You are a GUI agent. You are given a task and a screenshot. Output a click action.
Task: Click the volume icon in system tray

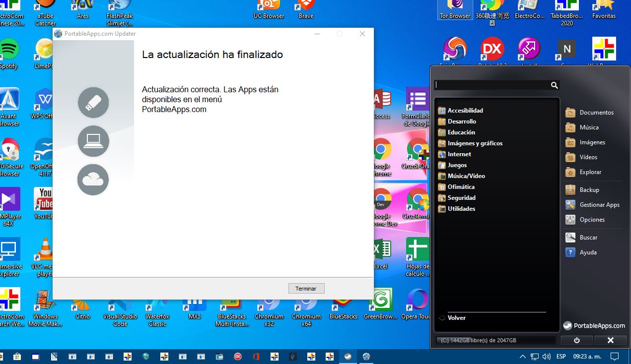pos(547,357)
